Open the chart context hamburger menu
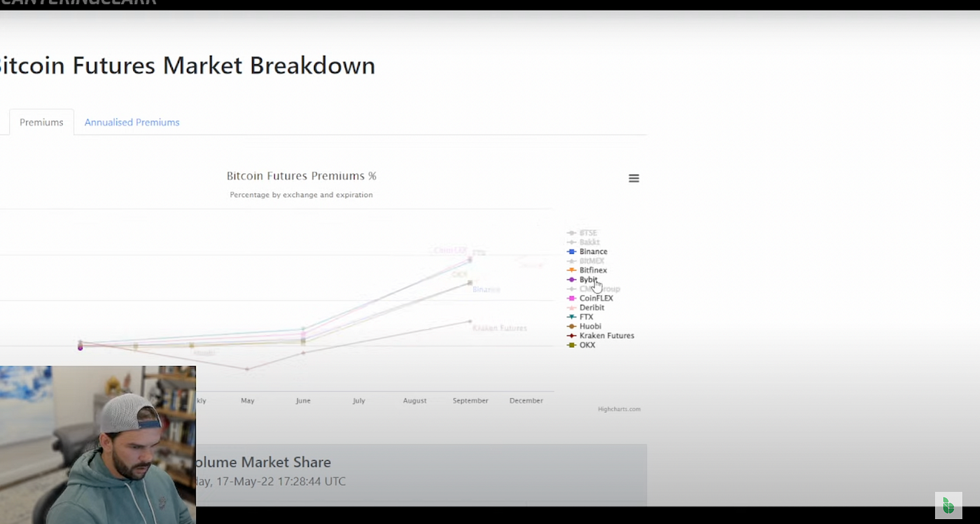 [633, 179]
